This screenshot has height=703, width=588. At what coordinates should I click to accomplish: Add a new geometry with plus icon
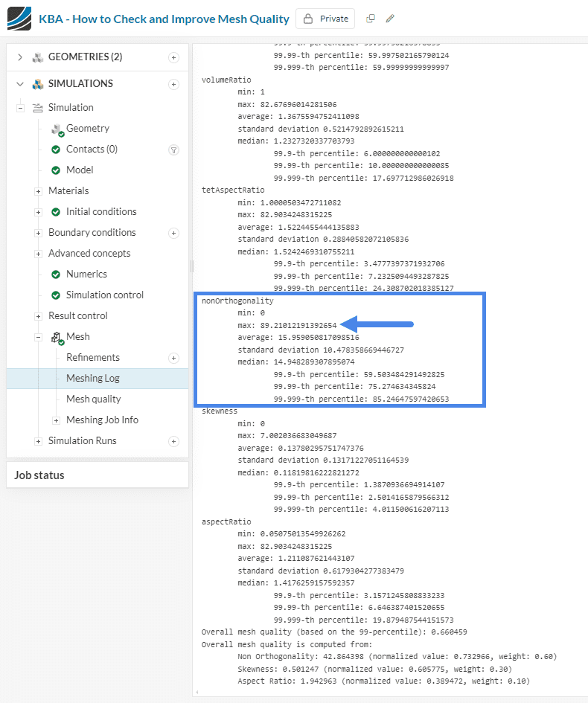pyautogui.click(x=173, y=57)
